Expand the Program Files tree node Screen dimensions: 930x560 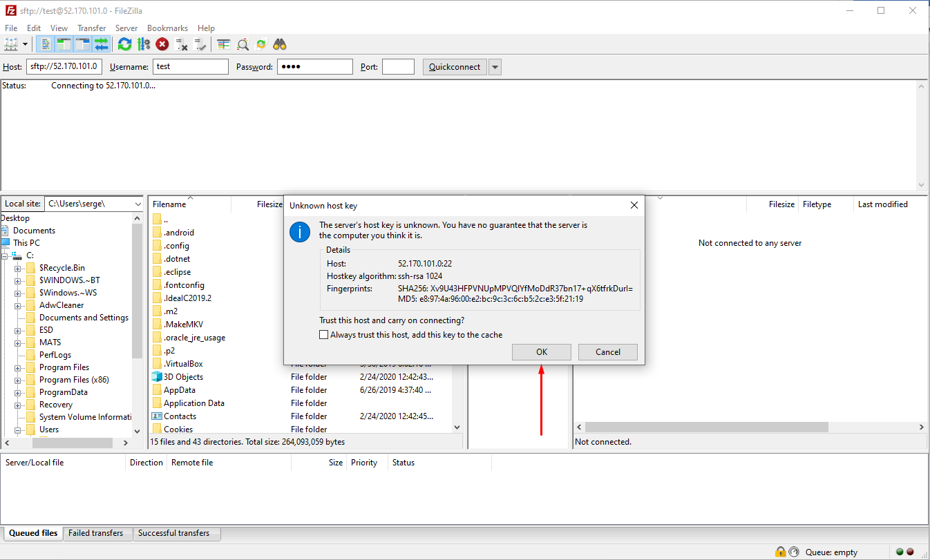point(18,367)
